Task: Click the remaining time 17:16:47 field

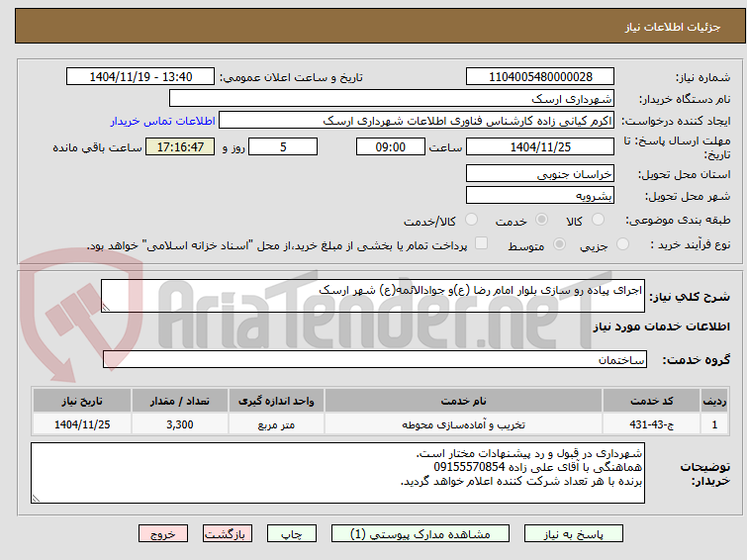Action: 180,146
